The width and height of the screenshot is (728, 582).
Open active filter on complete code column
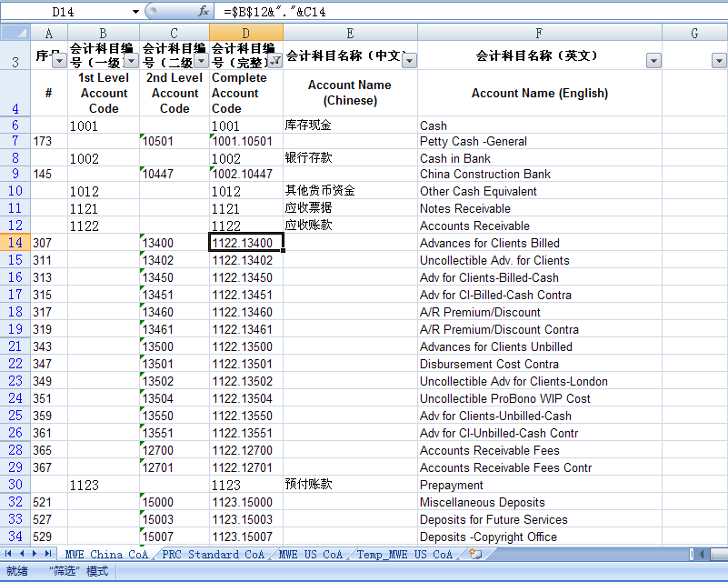pyautogui.click(x=274, y=61)
